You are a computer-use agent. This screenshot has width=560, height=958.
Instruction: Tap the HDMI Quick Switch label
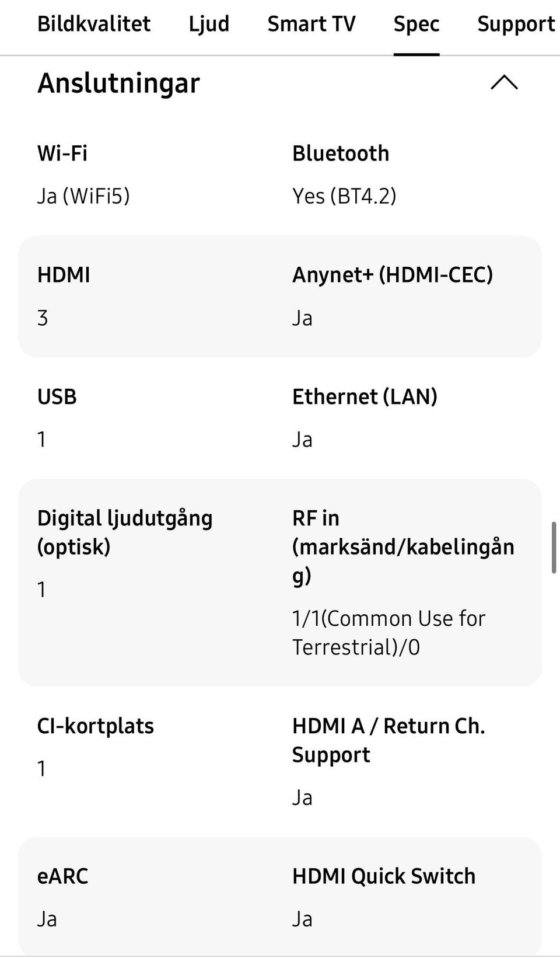pyautogui.click(x=383, y=876)
